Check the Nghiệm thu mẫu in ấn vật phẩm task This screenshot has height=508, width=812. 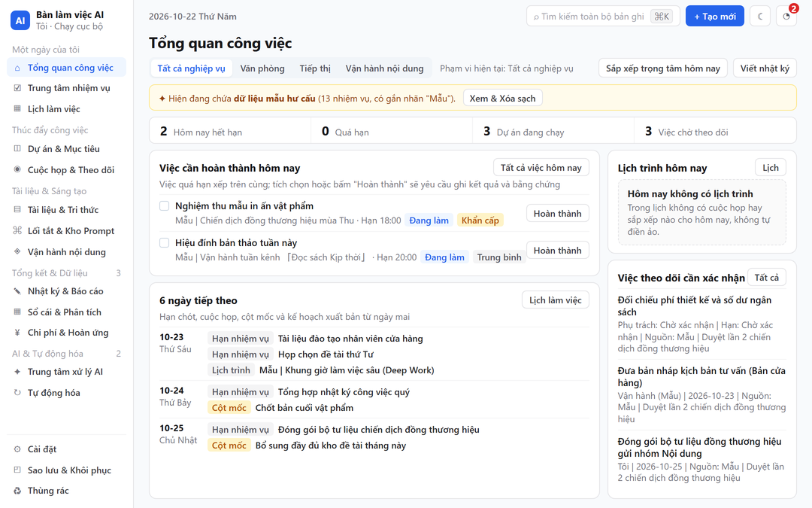coord(164,205)
